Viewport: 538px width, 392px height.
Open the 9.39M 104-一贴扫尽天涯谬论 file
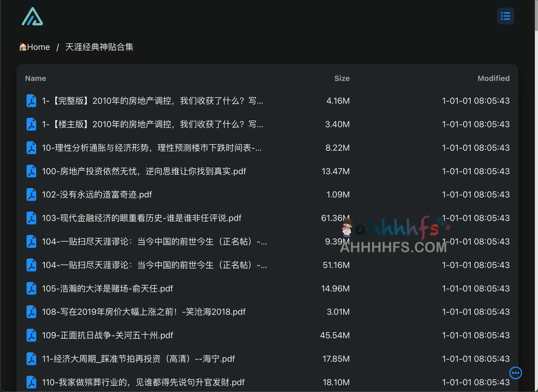pos(154,241)
